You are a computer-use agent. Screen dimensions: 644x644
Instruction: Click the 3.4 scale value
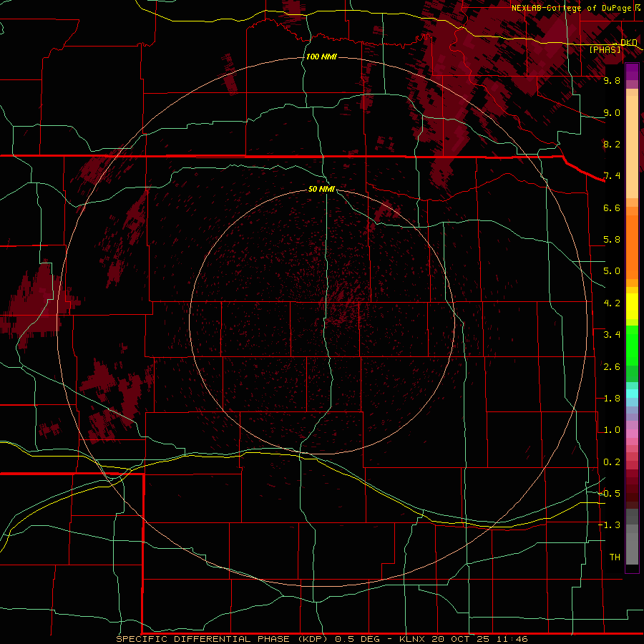coord(612,335)
